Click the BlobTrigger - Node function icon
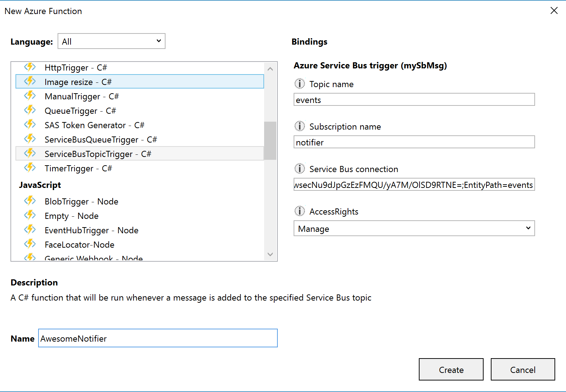 point(30,201)
